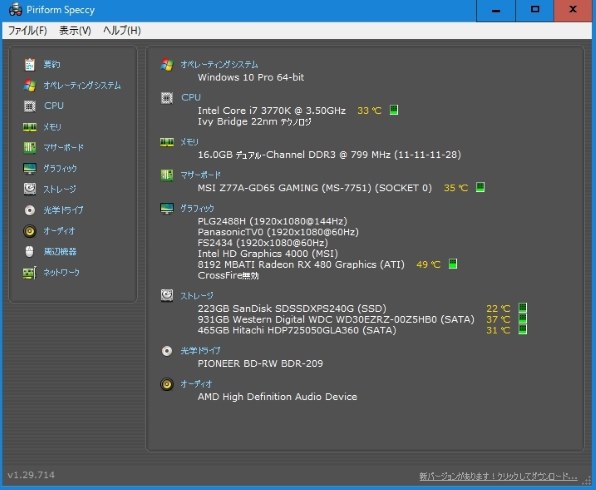Click the CPU chip icon in sidebar

coord(30,106)
